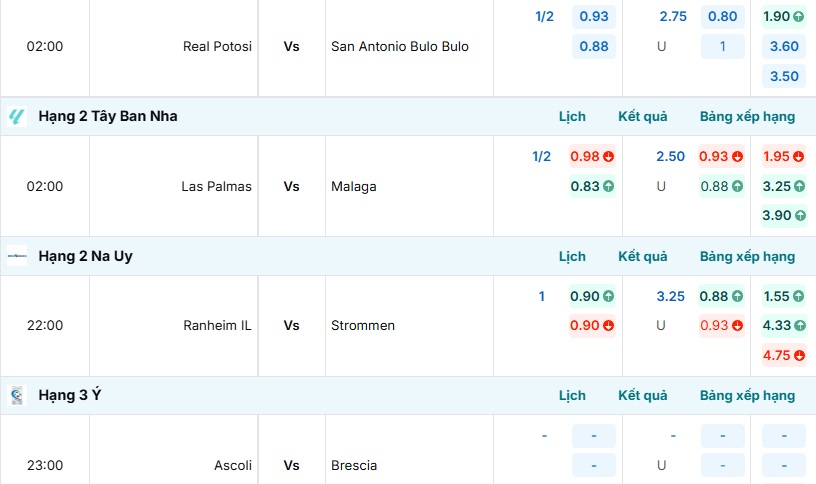Select the 4.75 odds with red down arrow
The width and height of the screenshot is (816, 484).
tap(784, 355)
